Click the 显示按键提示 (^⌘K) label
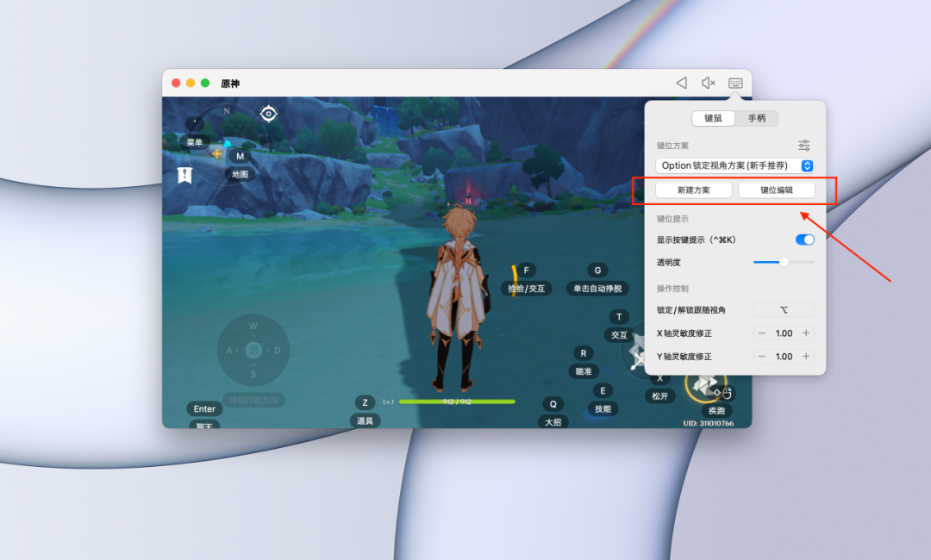Viewport: 931px width, 560px height. tap(697, 240)
